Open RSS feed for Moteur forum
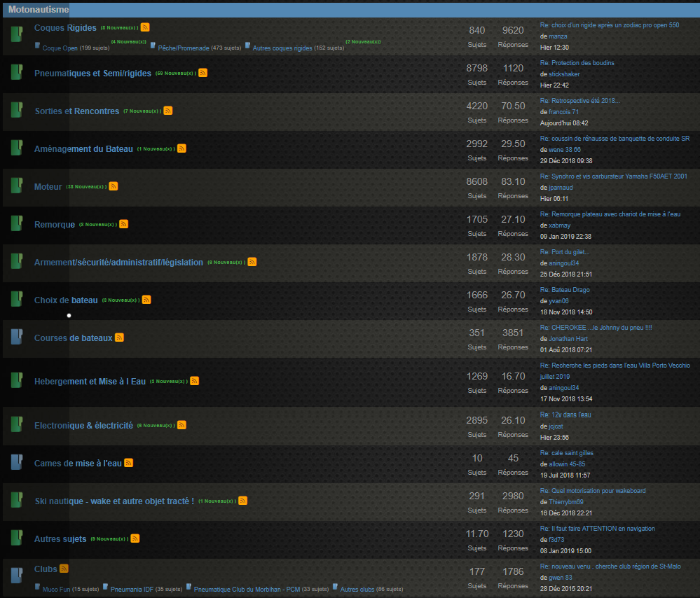This screenshot has width=700, height=598. [114, 186]
